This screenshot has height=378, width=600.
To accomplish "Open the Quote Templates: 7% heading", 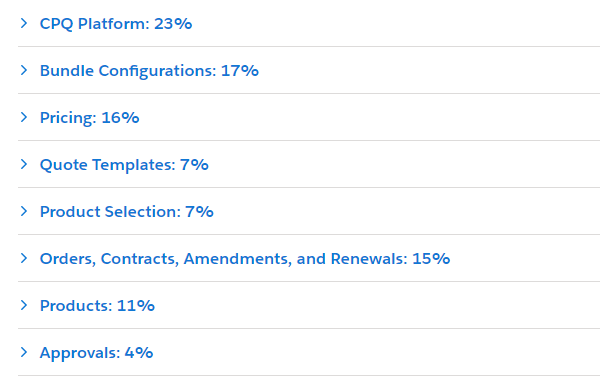I will [124, 165].
